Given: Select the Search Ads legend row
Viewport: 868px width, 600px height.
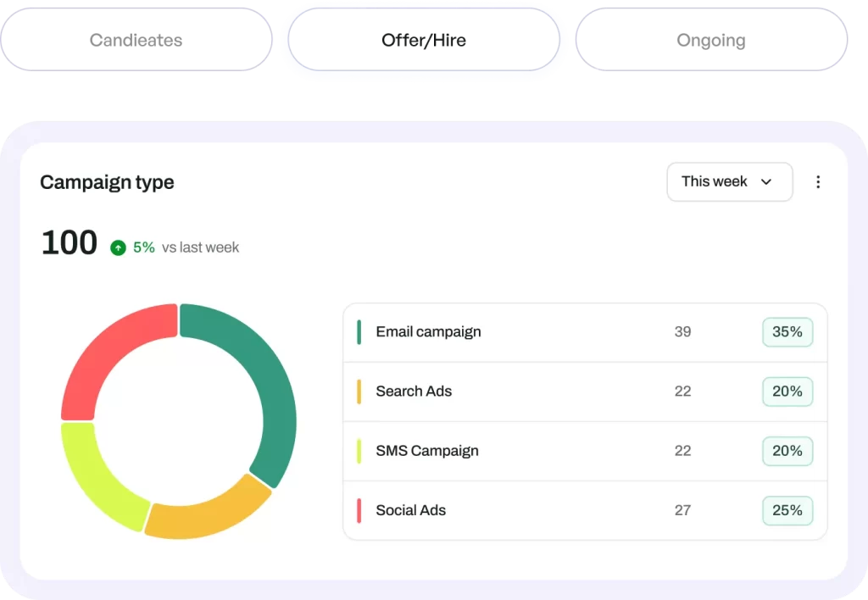Looking at the screenshot, I should [x=585, y=392].
